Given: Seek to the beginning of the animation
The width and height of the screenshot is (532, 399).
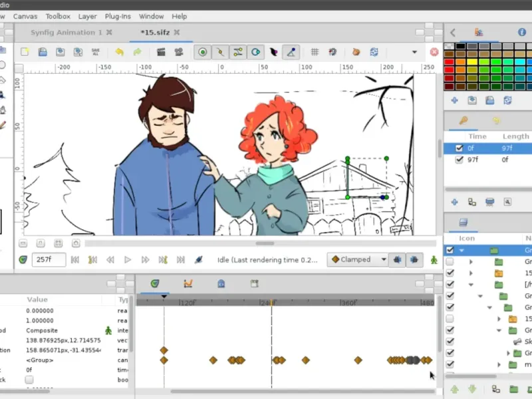Looking at the screenshot, I should [75, 260].
